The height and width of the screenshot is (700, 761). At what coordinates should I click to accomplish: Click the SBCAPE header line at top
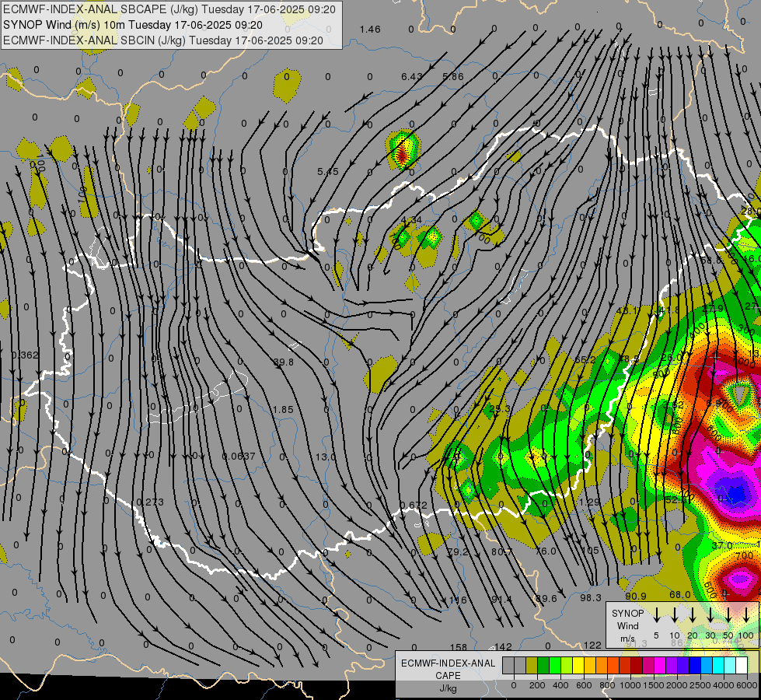click(169, 9)
